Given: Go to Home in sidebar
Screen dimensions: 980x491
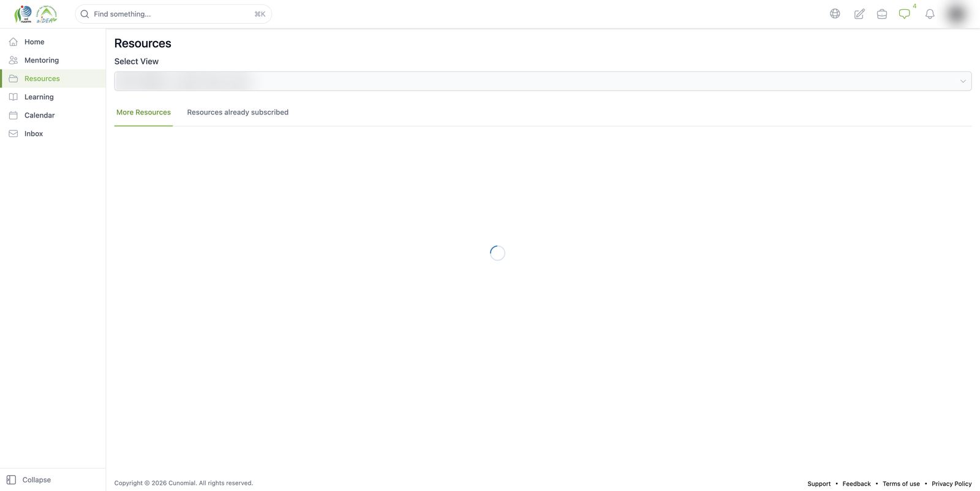Looking at the screenshot, I should (34, 42).
